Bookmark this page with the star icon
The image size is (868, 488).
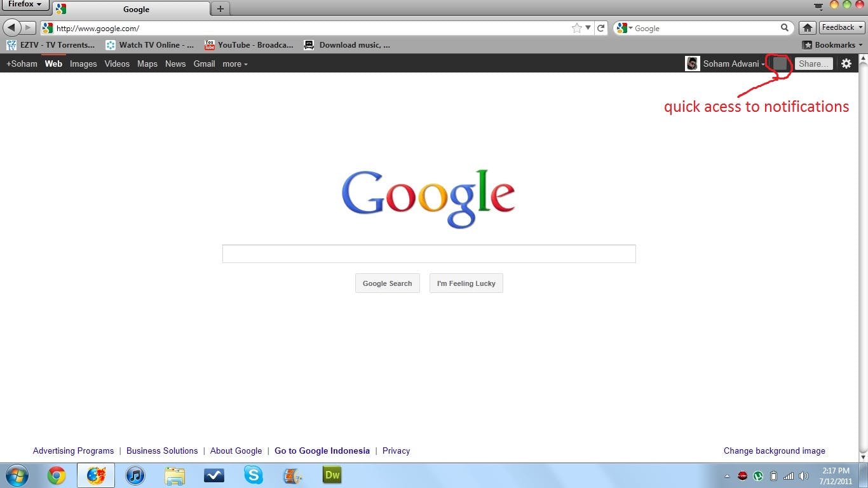(577, 28)
